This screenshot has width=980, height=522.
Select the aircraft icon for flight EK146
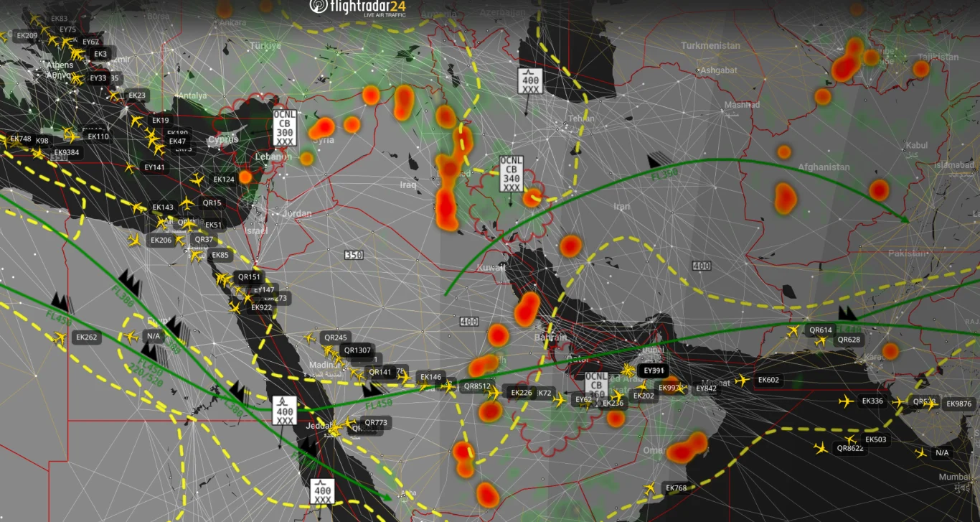click(x=405, y=376)
